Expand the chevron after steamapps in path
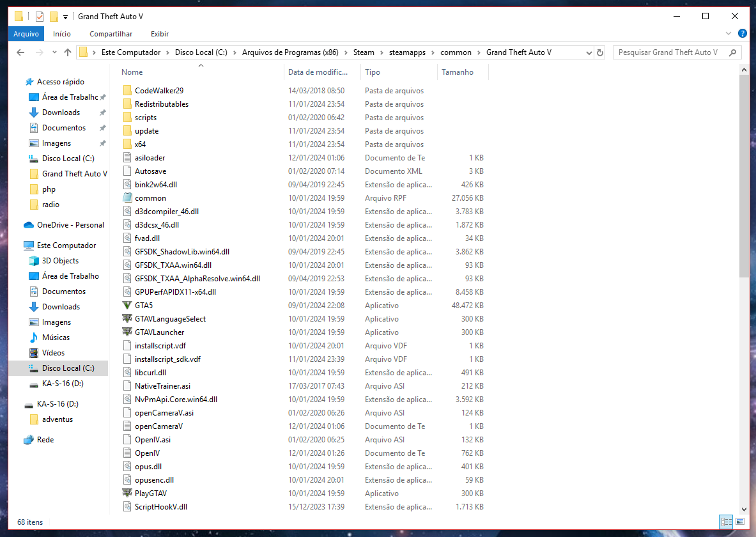This screenshot has width=756, height=537. click(x=433, y=52)
